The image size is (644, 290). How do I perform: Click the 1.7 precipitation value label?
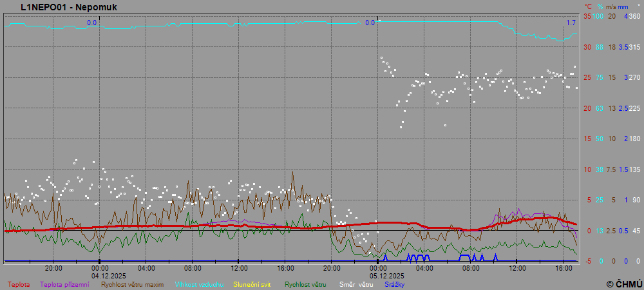point(571,23)
